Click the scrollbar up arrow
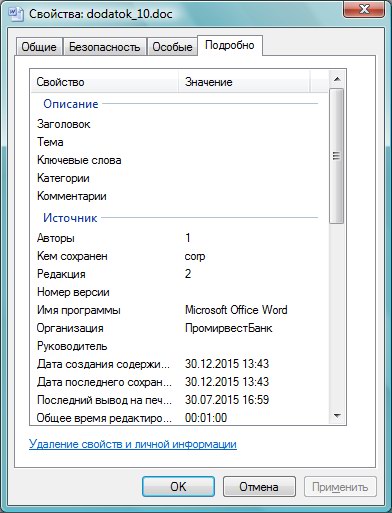The image size is (392, 513). pos(337,79)
